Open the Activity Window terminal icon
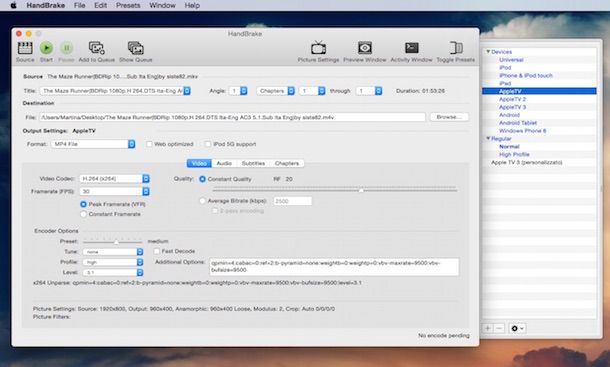This screenshot has width=610, height=367. pyautogui.click(x=411, y=48)
